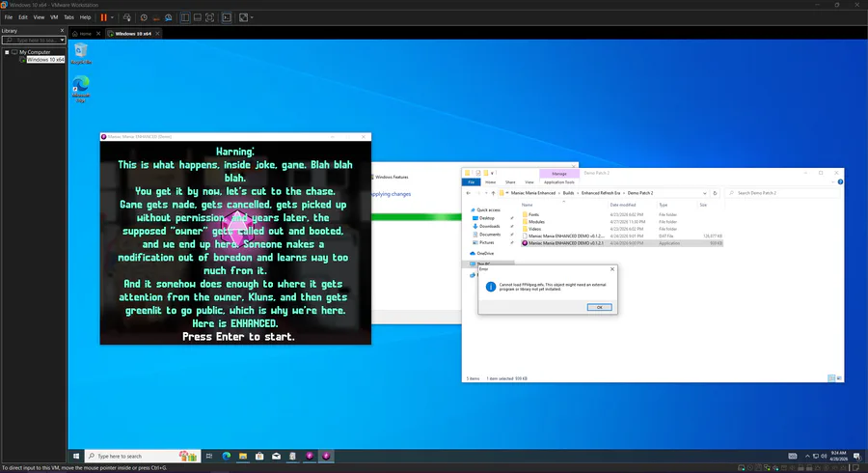Collapse the My Computer tree node
The width and height of the screenshot is (868, 473).
[x=7, y=52]
